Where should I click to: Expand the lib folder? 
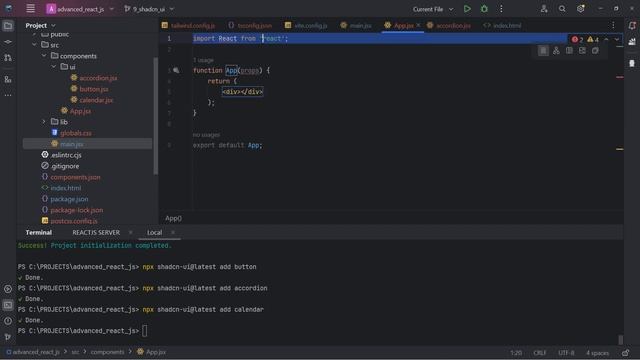pos(44,122)
